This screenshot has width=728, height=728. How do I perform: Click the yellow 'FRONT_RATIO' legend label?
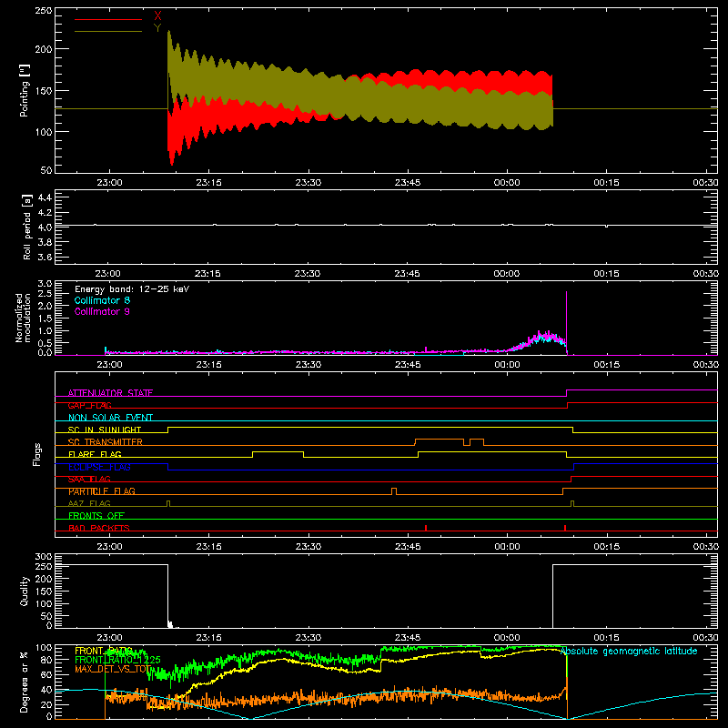pyautogui.click(x=104, y=651)
